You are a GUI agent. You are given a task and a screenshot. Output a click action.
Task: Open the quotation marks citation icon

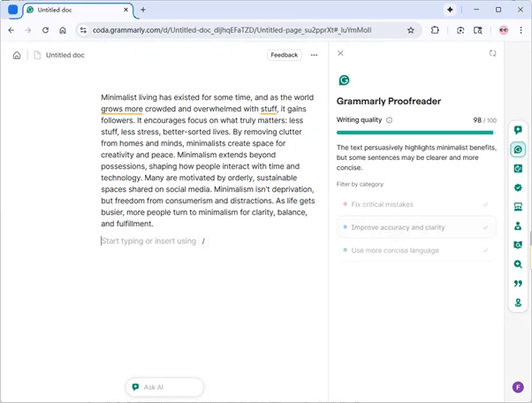point(518,284)
